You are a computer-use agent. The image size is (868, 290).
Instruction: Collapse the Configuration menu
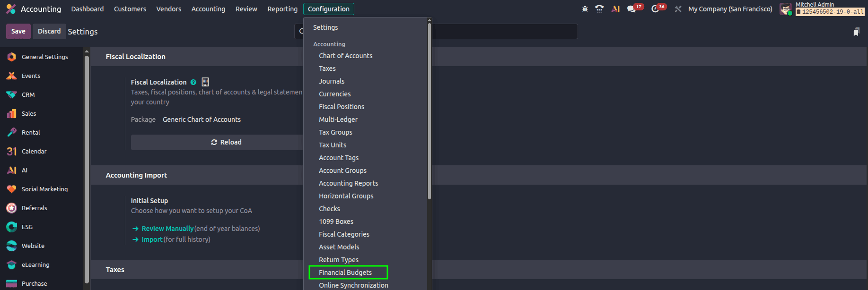pos(329,9)
